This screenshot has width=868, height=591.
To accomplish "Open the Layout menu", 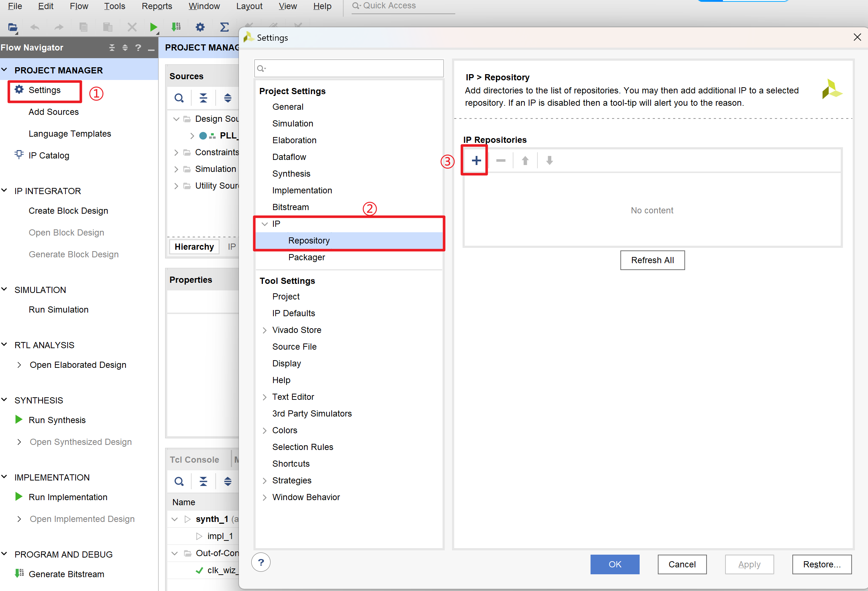I will 249,6.
